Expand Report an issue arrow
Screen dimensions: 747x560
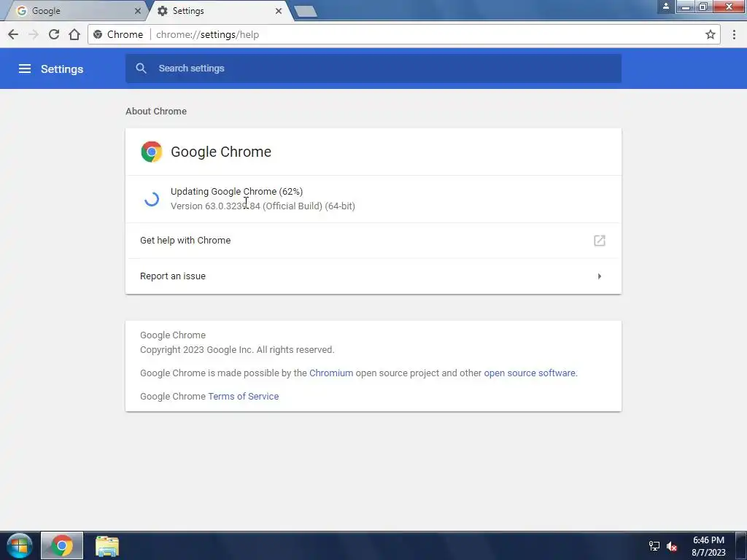point(600,276)
